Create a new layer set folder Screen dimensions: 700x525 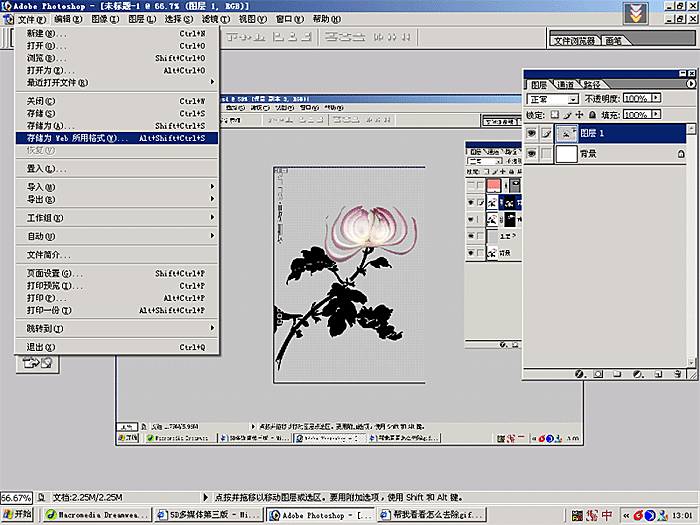pos(617,374)
